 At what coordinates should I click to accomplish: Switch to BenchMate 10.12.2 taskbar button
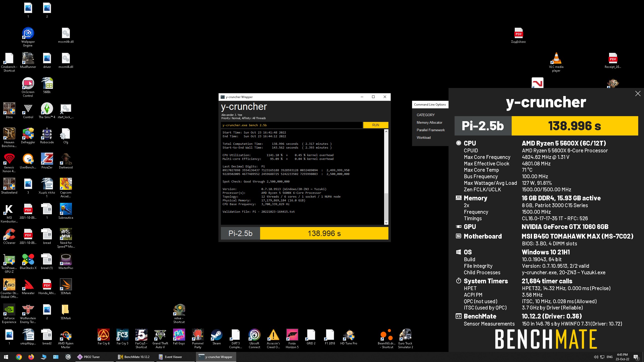pyautogui.click(x=135, y=357)
